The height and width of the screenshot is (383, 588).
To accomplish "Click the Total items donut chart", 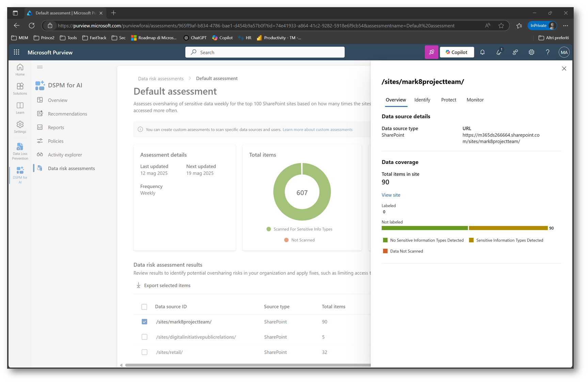I will pos(302,192).
